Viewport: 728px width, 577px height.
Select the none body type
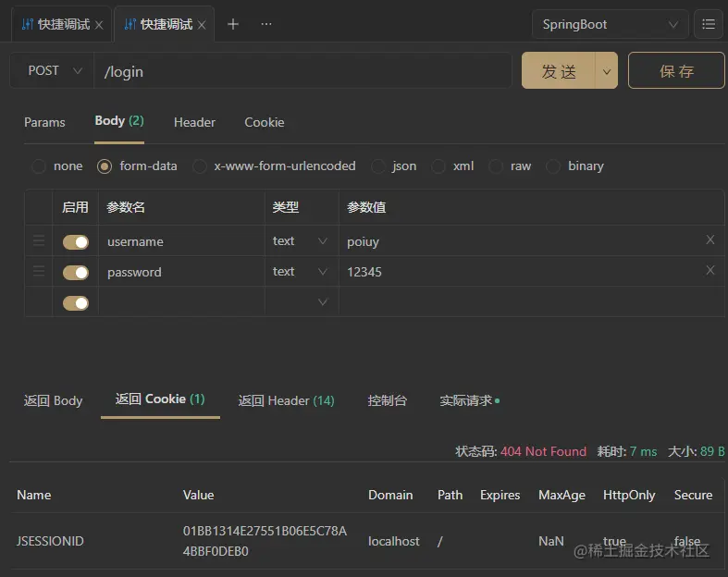[39, 166]
